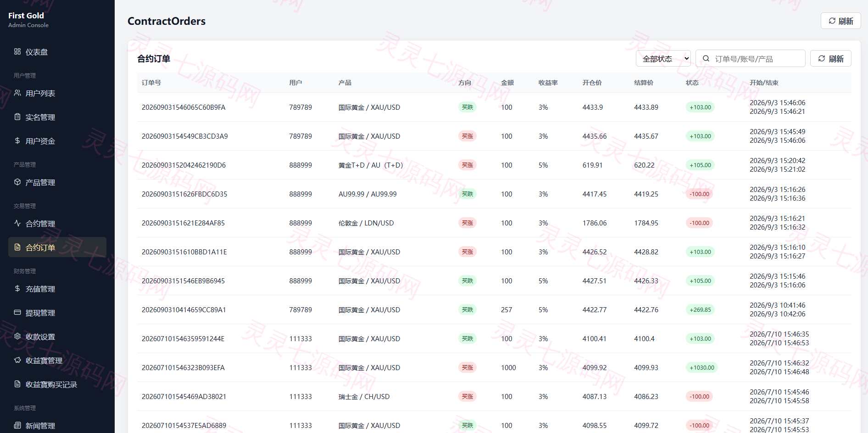Click the 充值管理 dollar icon

tap(17, 288)
